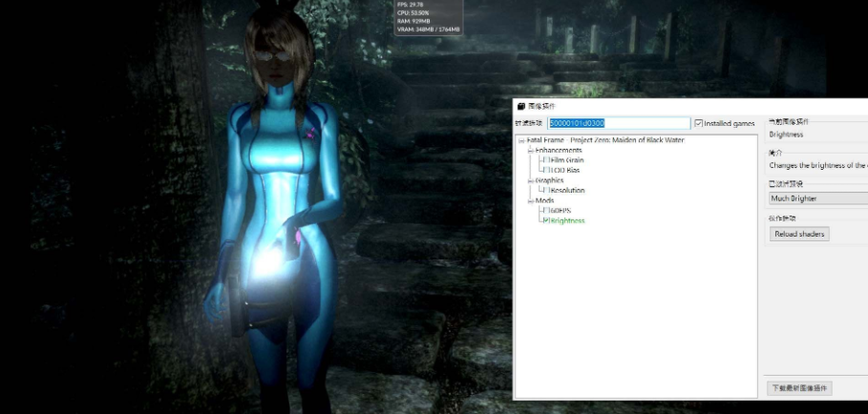Select the 60FPS label
The image size is (868, 414).
point(561,210)
